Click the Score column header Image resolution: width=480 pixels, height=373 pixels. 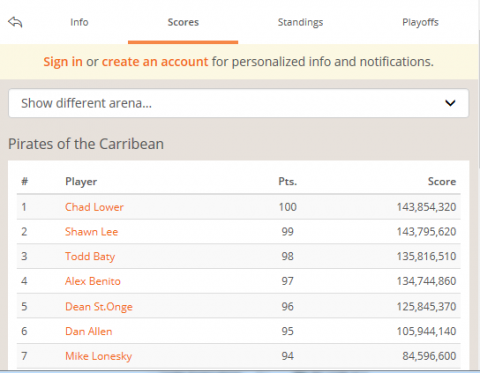coord(442,181)
